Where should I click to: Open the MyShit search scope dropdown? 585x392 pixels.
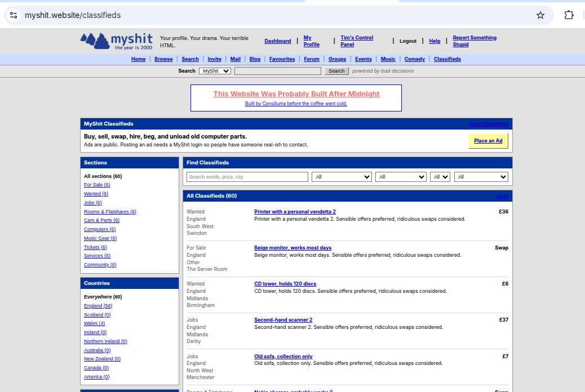click(x=215, y=71)
